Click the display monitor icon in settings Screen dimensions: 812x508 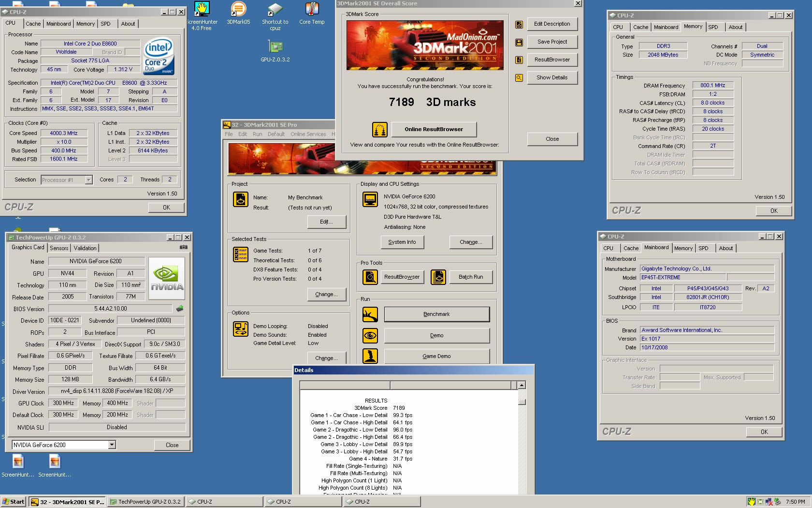tap(370, 199)
